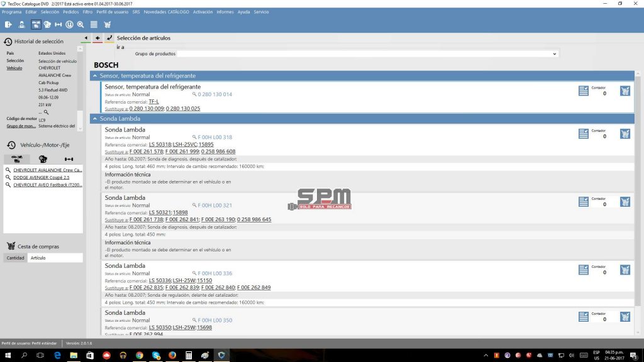
Task: Open the Pedidos menu
Action: pos(70,12)
